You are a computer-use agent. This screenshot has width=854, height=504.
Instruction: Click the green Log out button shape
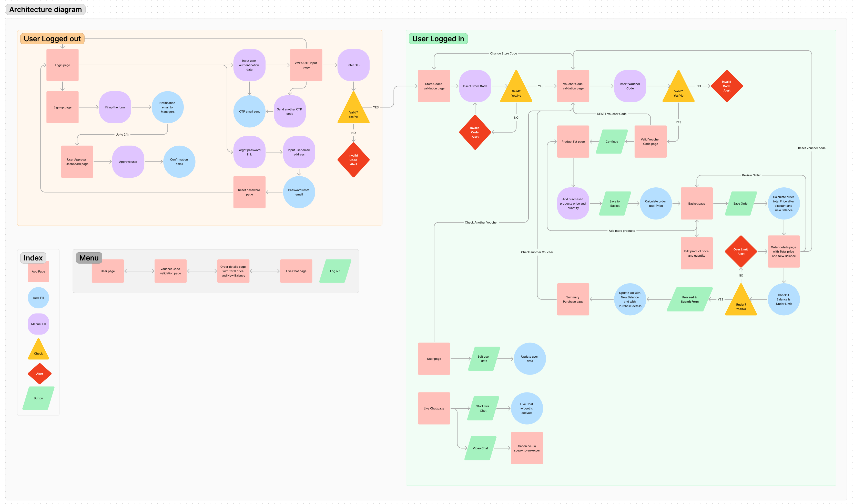point(335,271)
